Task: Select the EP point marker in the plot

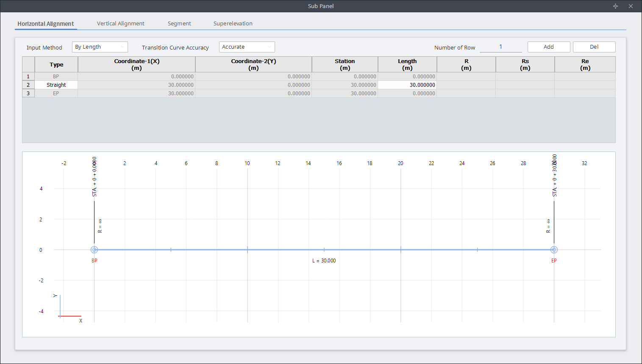Action: coord(554,250)
